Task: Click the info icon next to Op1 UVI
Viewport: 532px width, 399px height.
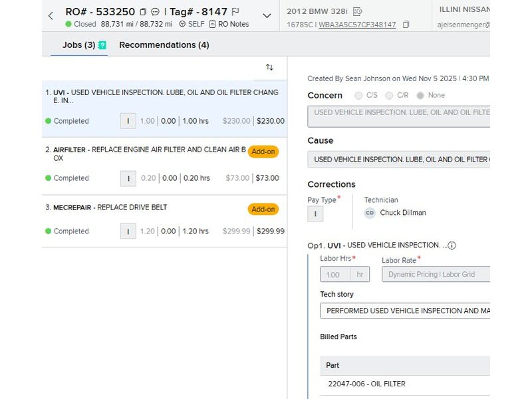Action: coord(452,245)
